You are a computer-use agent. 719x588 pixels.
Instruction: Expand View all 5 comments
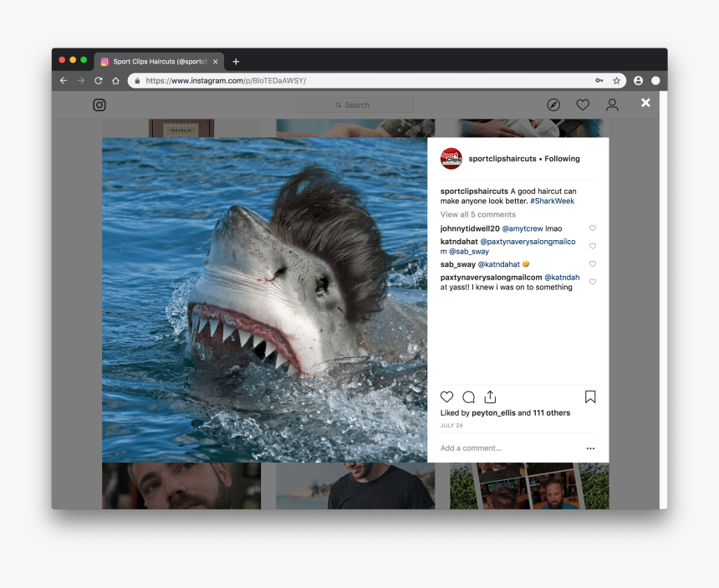click(478, 215)
